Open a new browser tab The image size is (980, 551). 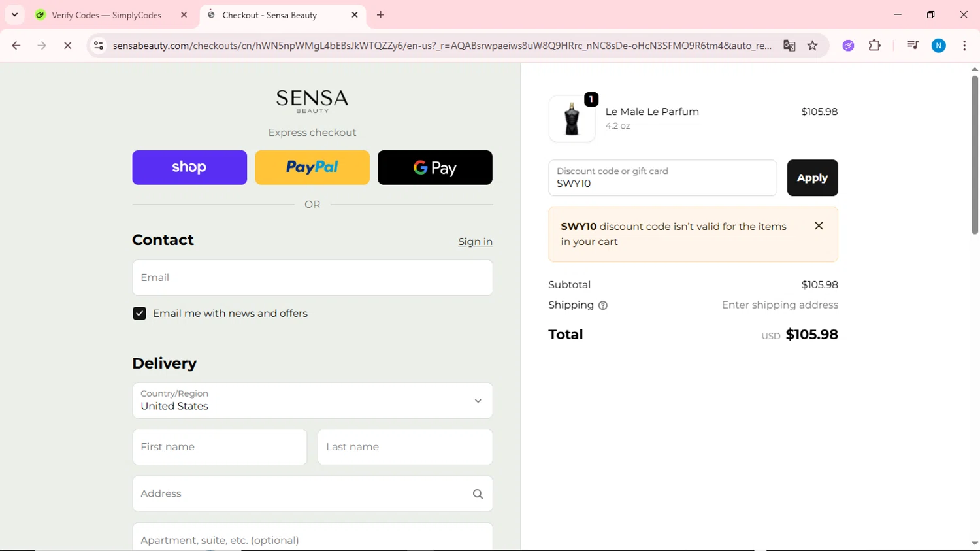(381, 15)
